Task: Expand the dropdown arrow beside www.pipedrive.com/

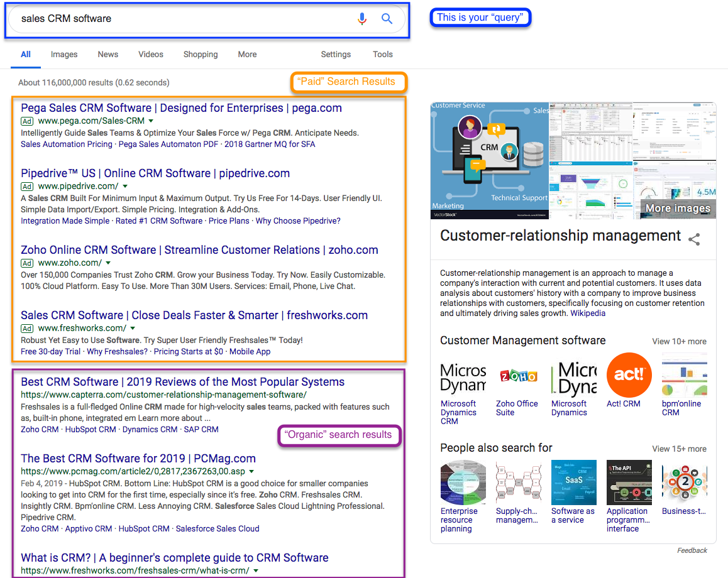Action: (x=125, y=187)
